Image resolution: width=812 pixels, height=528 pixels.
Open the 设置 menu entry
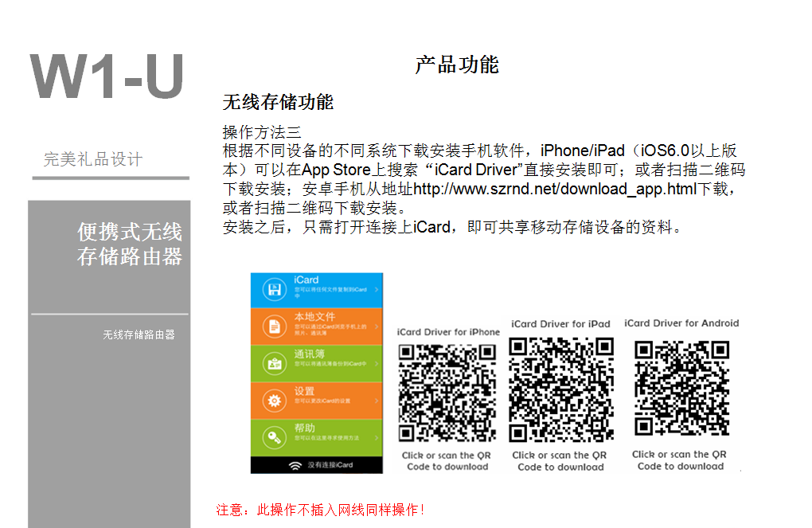pos(317,401)
